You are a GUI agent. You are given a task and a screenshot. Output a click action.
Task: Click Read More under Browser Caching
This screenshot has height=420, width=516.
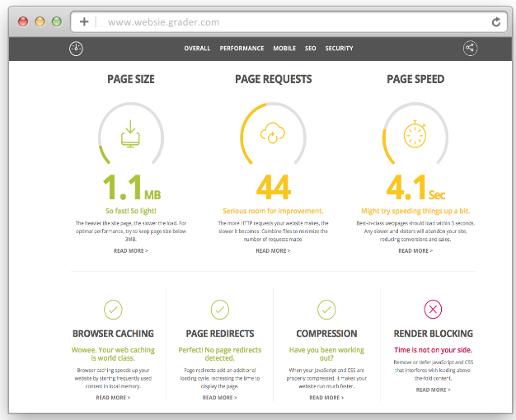pyautogui.click(x=113, y=398)
